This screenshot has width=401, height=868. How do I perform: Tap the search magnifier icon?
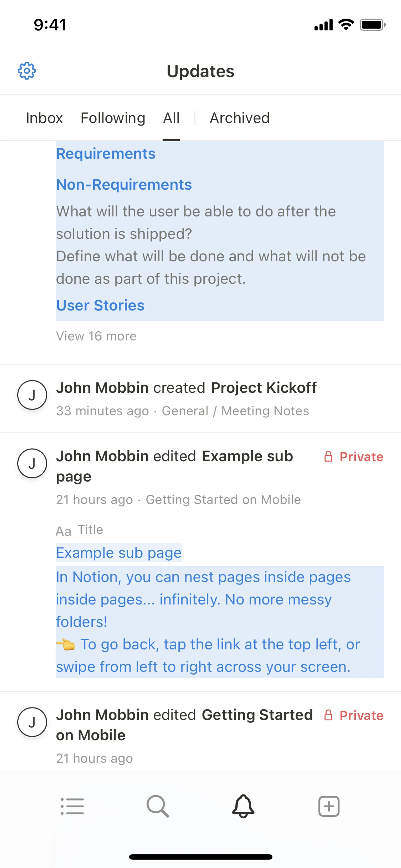157,806
